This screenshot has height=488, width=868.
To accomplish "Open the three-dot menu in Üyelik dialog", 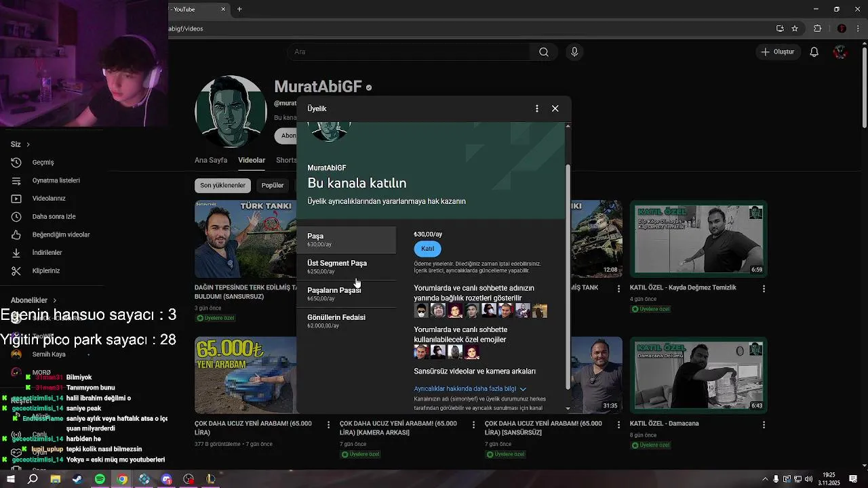I will pos(536,108).
